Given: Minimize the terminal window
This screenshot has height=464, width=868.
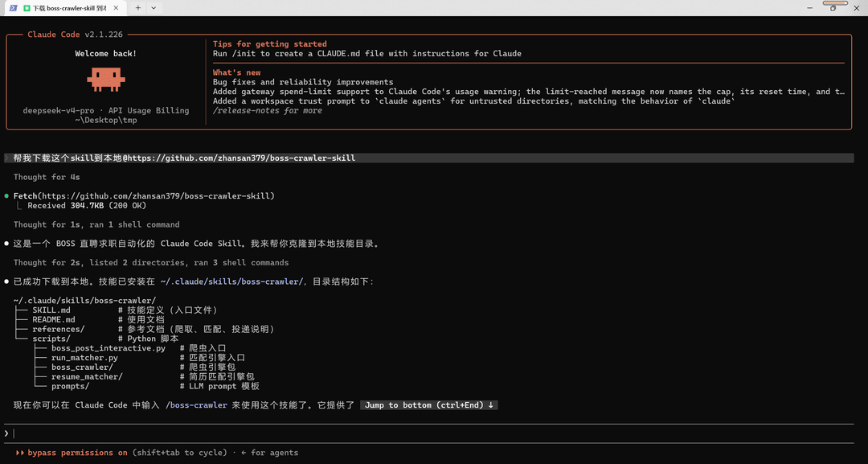Looking at the screenshot, I should (809, 8).
